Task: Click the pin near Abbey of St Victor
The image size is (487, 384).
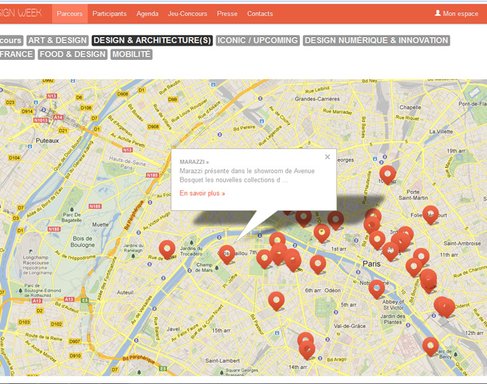Action: click(377, 289)
